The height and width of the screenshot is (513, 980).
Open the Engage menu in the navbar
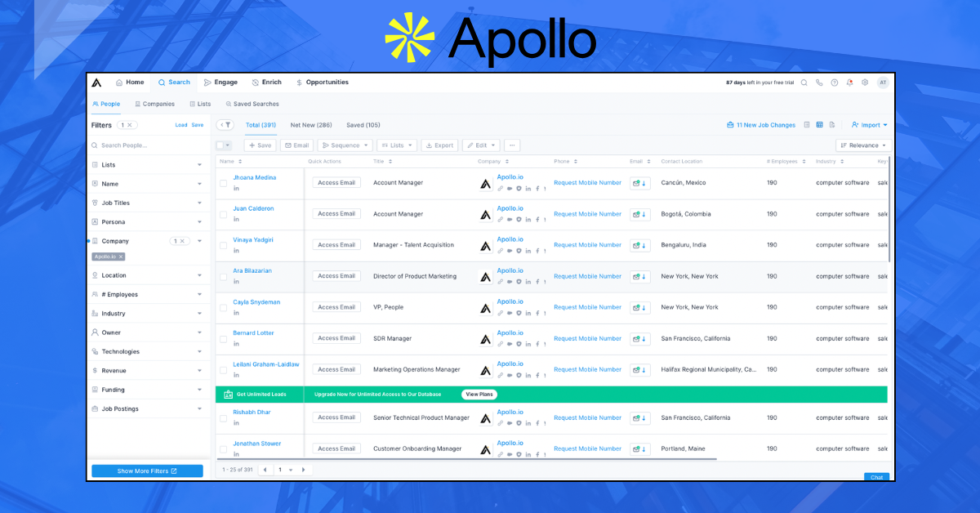(x=220, y=82)
